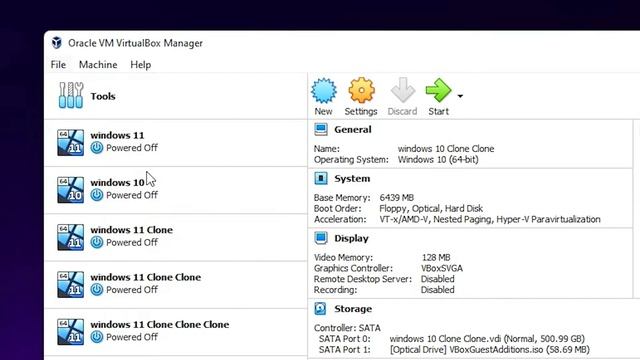Open VM Settings gear icon
The width and height of the screenshot is (640, 360).
pyautogui.click(x=361, y=91)
